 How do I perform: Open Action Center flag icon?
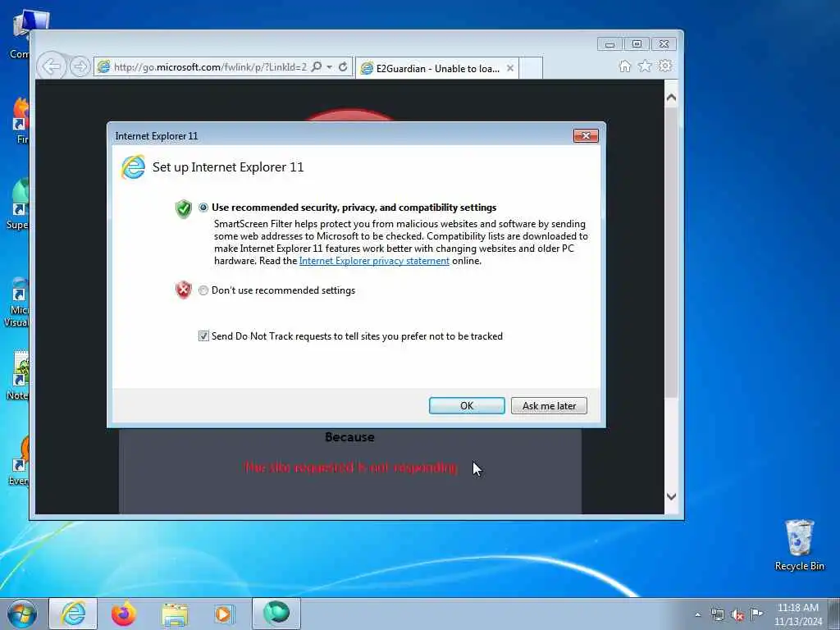pyautogui.click(x=756, y=614)
